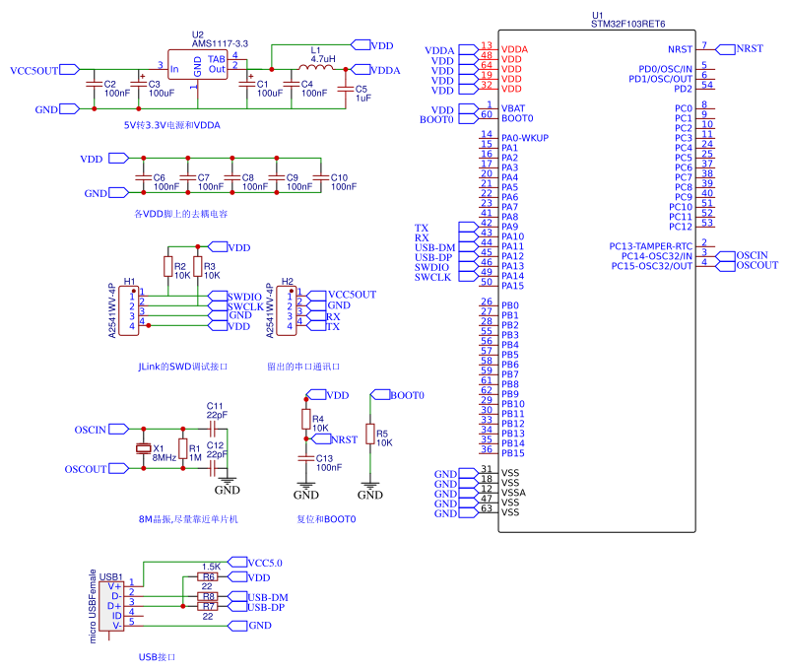Select the VSSA pin label on U1
The image size is (789, 672).
pyautogui.click(x=514, y=493)
